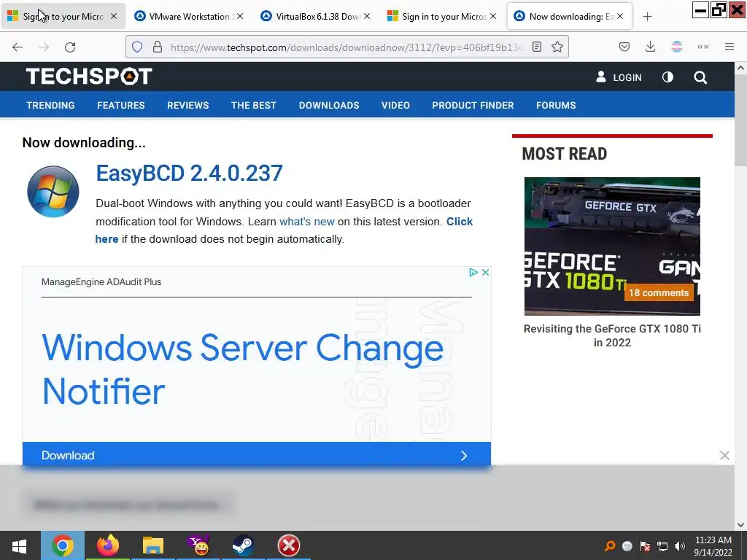Click the orange magnifier tray icon
This screenshot has width=747, height=560.
tap(610, 546)
